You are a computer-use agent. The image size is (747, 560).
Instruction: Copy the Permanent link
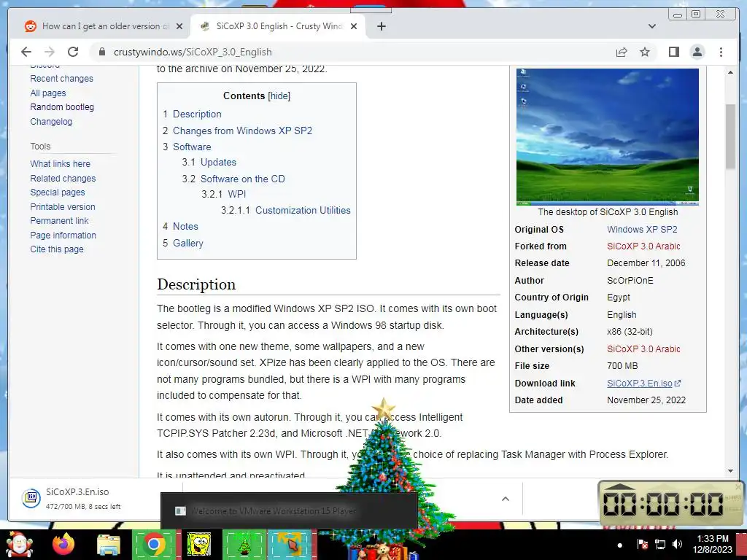[59, 221]
